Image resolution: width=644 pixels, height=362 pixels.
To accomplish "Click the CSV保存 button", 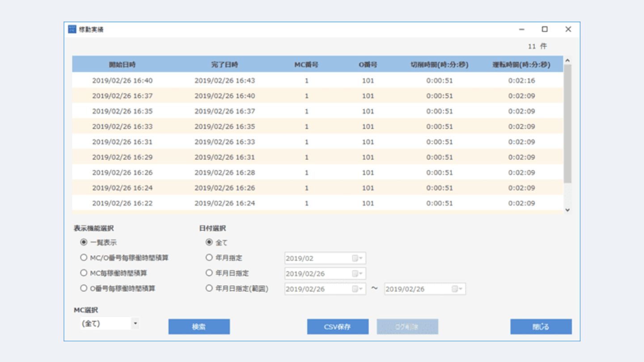I will 338,327.
